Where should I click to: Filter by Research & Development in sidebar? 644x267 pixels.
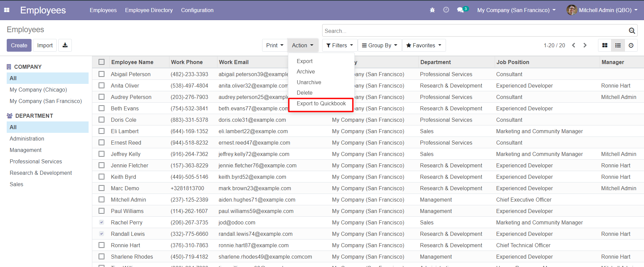click(x=41, y=173)
